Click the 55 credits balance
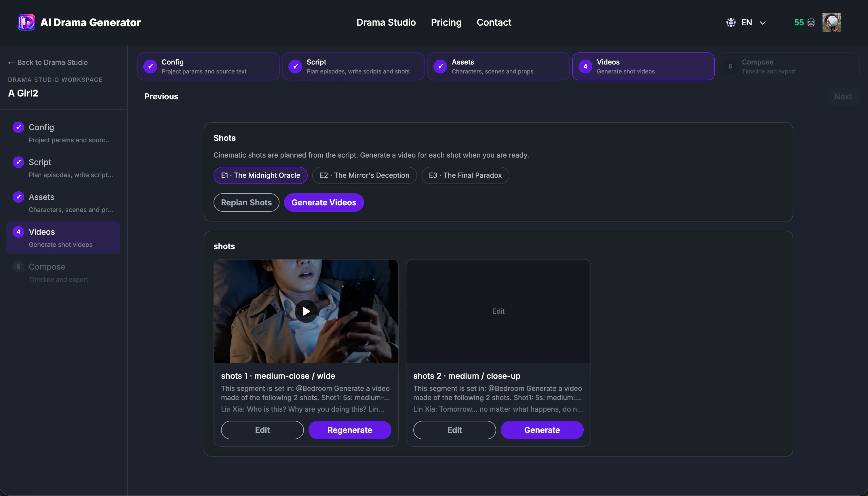Screen dimensions: 868x496 point(799,22)
